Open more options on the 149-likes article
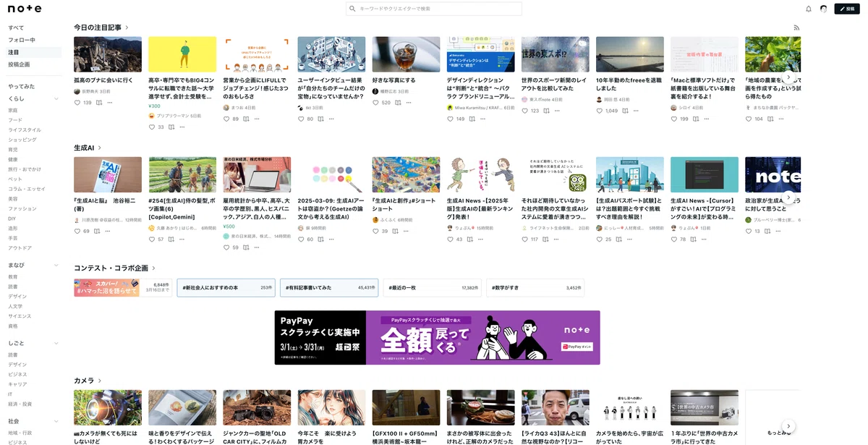The width and height of the screenshot is (868, 445). tap(483, 119)
